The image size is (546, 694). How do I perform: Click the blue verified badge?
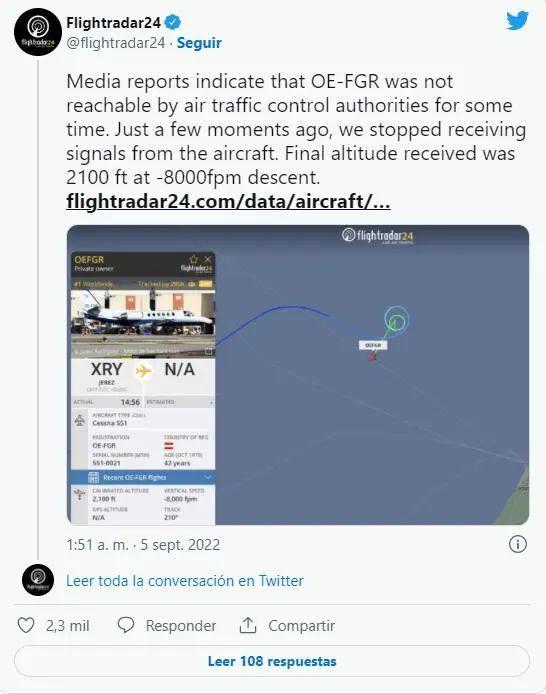point(173,22)
